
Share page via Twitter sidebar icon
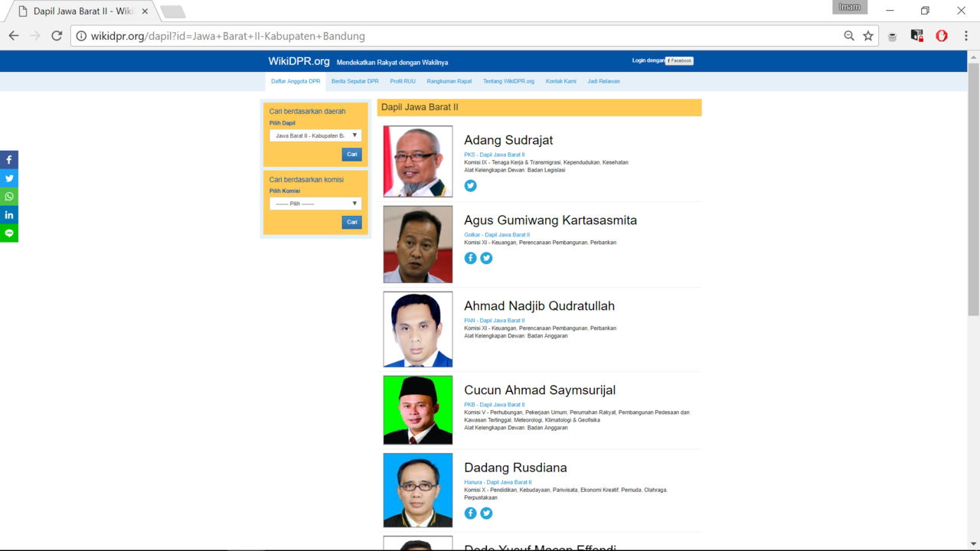9,178
